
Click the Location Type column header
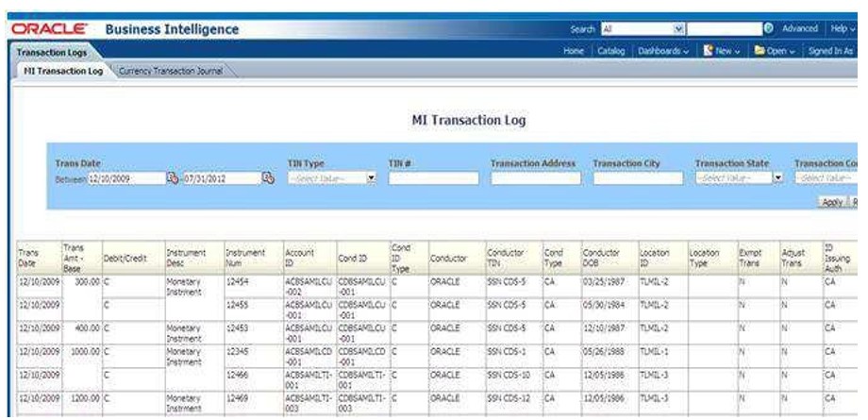712,258
